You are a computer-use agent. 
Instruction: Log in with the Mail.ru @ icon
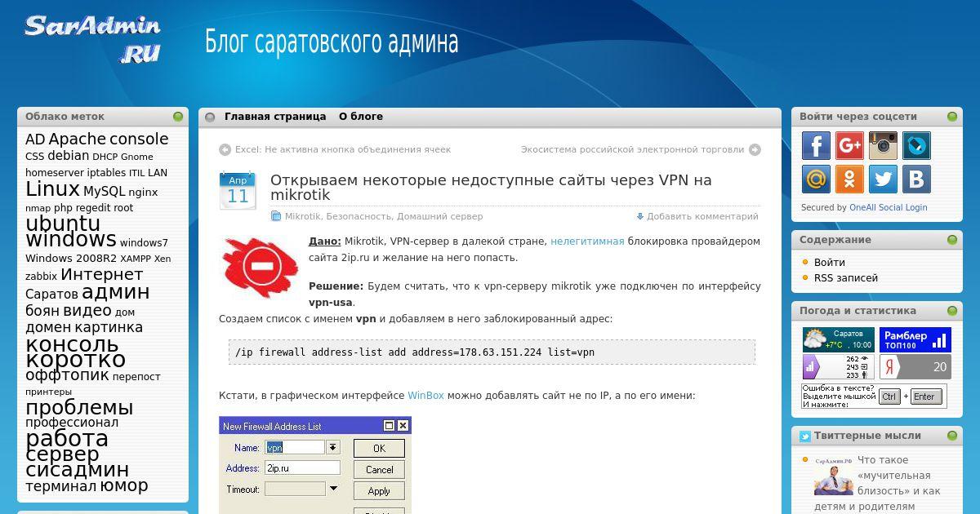tap(816, 179)
